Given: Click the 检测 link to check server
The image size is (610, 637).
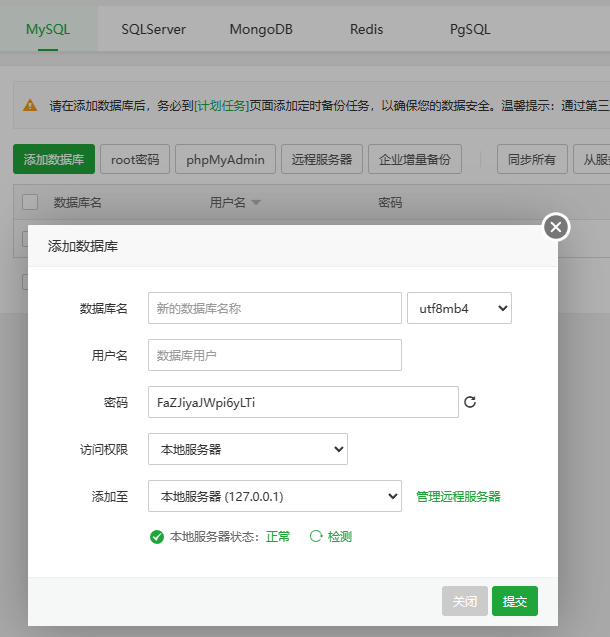Looking at the screenshot, I should click(340, 537).
